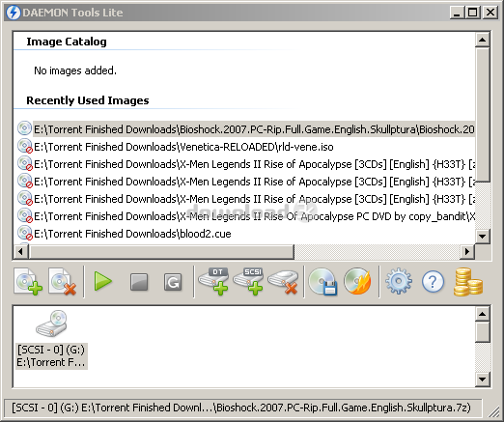The image size is (504, 422).
Task: Click disc icon beside blood2.cue entry
Action: coord(24,233)
